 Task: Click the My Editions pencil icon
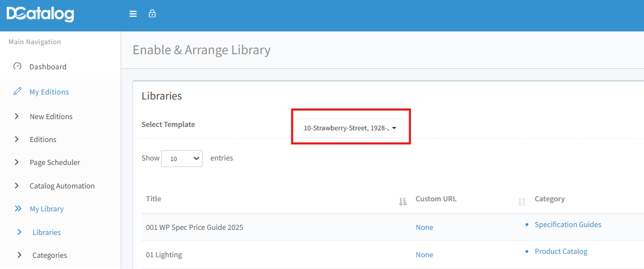[17, 92]
